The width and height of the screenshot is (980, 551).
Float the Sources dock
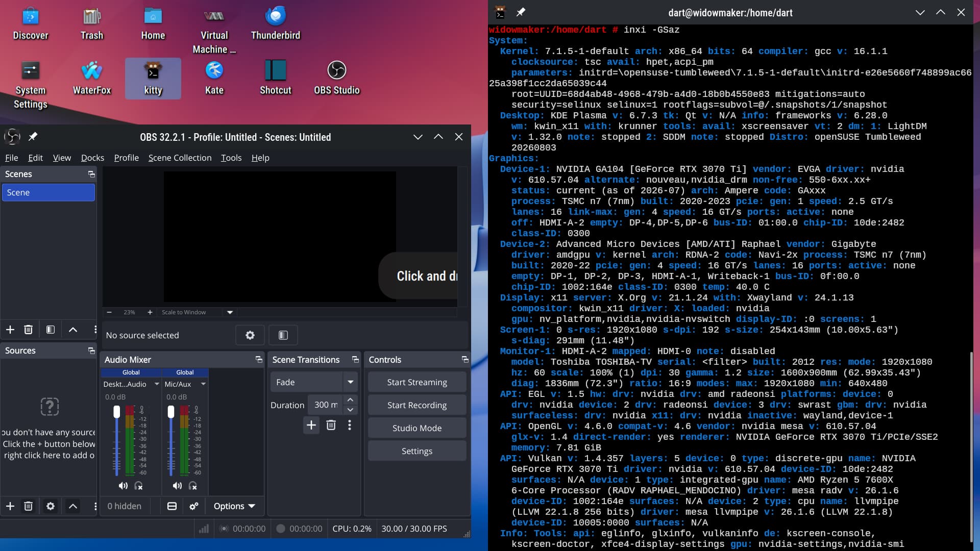pos(91,350)
